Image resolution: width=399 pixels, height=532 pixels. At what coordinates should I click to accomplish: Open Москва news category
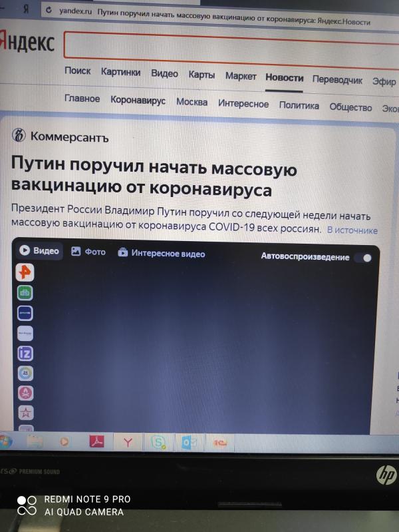point(192,102)
